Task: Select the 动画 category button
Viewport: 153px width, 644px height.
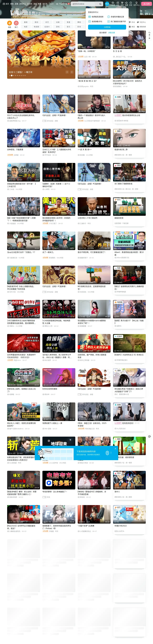Action: (x=58, y=22)
